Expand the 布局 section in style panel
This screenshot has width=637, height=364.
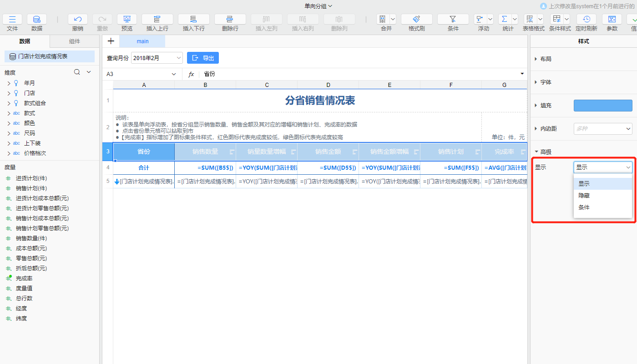[546, 59]
